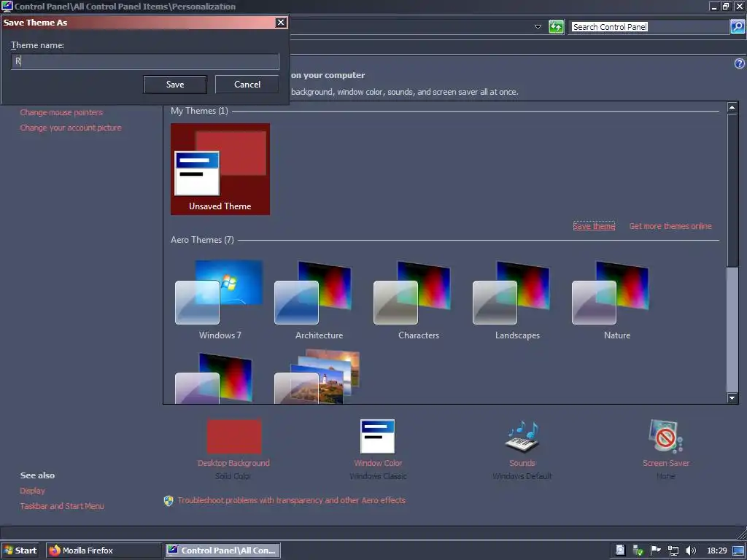The height and width of the screenshot is (560, 747).
Task: Click the Control Panel taskbar button
Action: pyautogui.click(x=223, y=551)
